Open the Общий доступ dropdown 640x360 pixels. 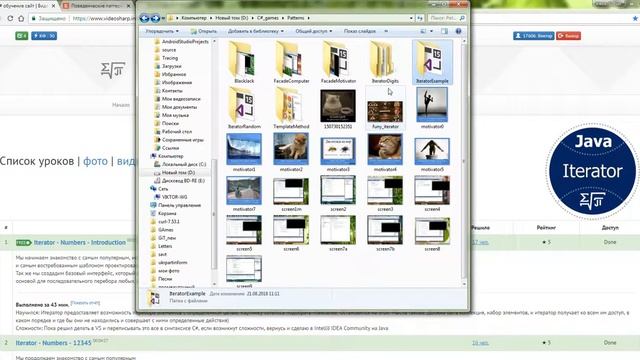click(313, 31)
